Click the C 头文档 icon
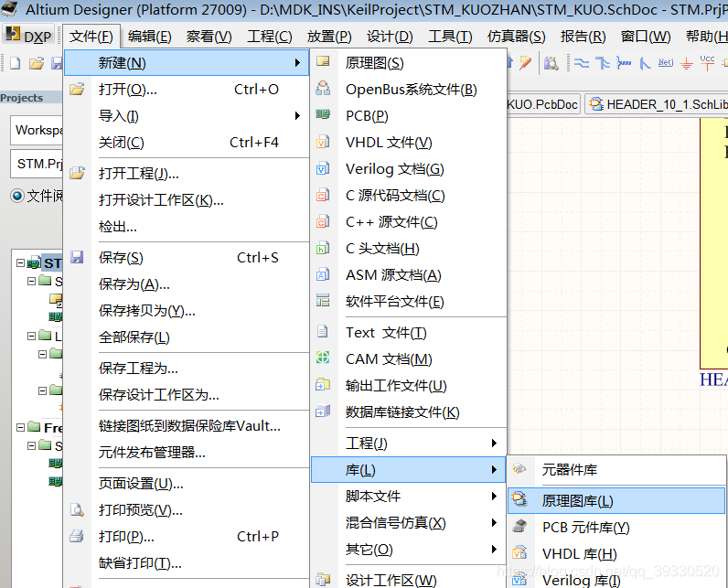The width and height of the screenshot is (728, 588). (323, 248)
